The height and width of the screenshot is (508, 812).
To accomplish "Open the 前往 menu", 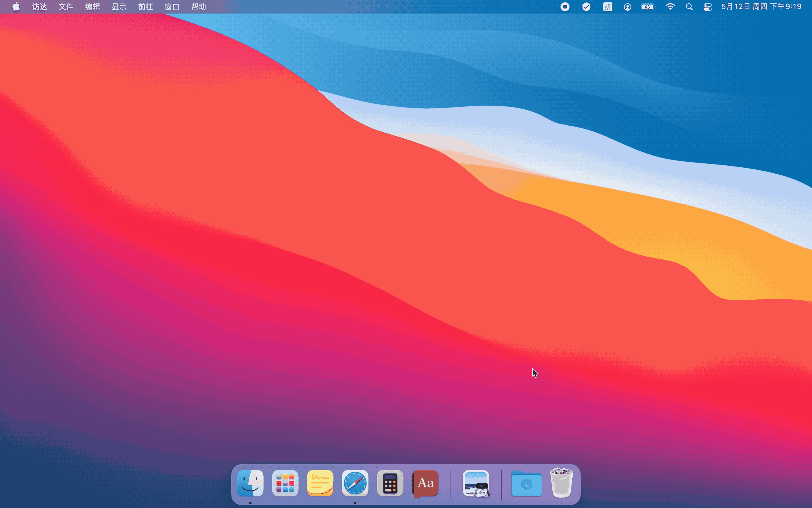I will (145, 7).
